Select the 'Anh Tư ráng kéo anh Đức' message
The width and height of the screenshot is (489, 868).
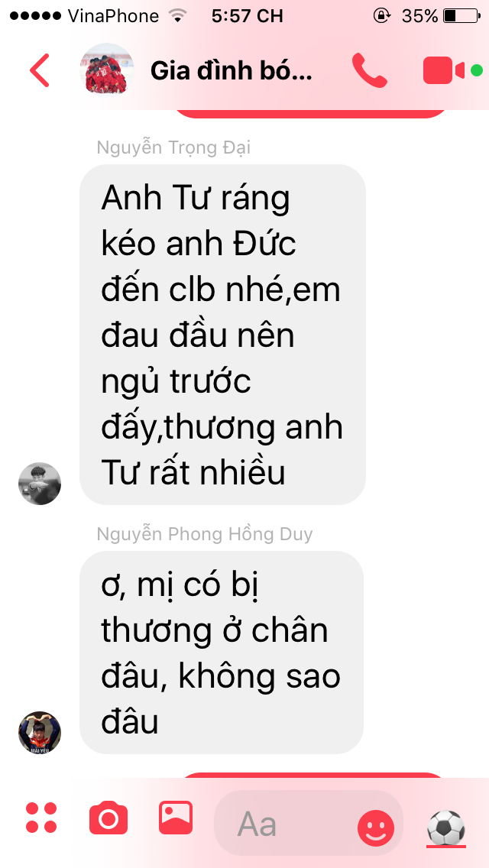coord(222,335)
